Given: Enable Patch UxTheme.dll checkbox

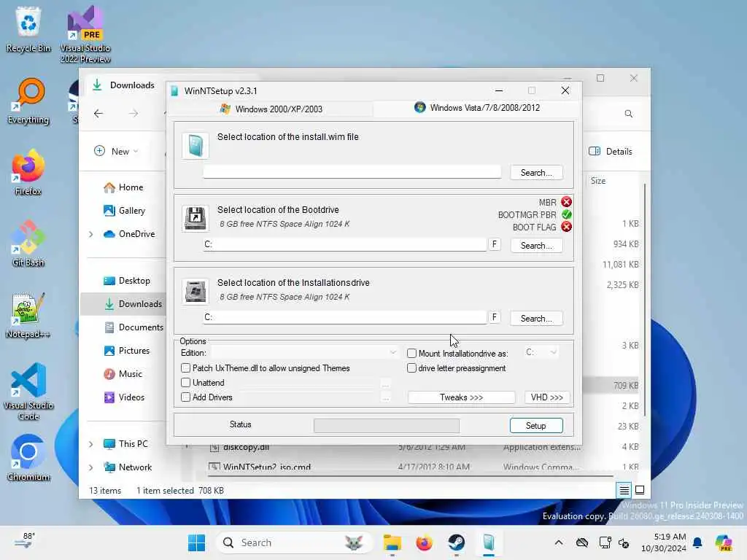Looking at the screenshot, I should [186, 368].
